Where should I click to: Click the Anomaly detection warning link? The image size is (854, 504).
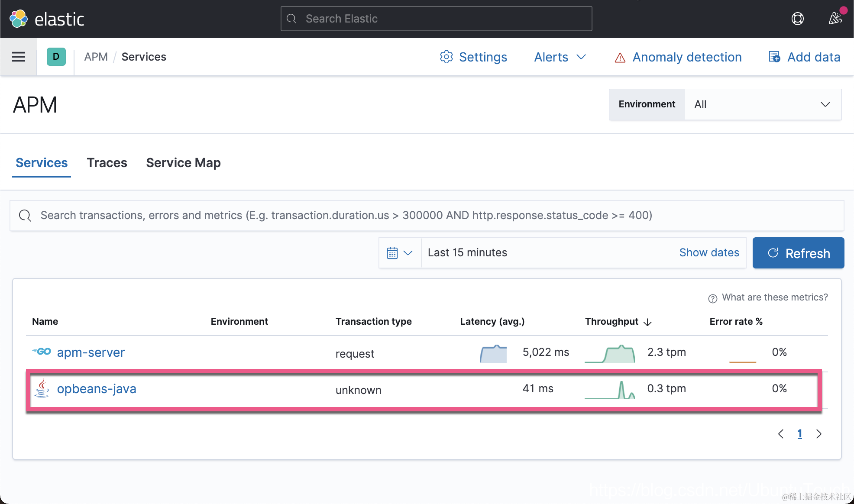pos(678,57)
